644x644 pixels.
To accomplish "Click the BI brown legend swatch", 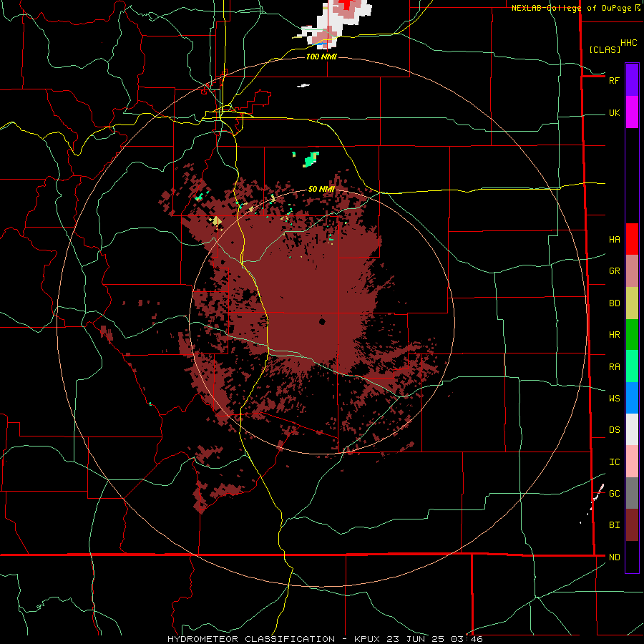I will click(632, 525).
